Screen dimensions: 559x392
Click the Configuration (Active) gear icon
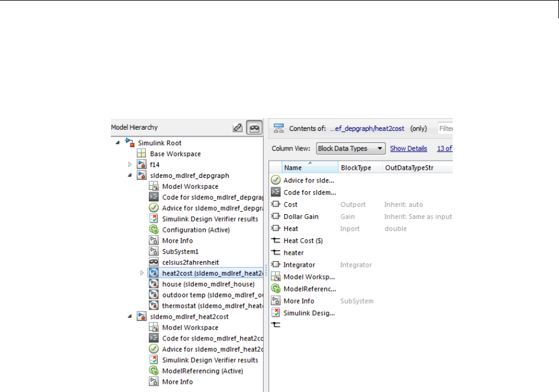[x=153, y=230]
